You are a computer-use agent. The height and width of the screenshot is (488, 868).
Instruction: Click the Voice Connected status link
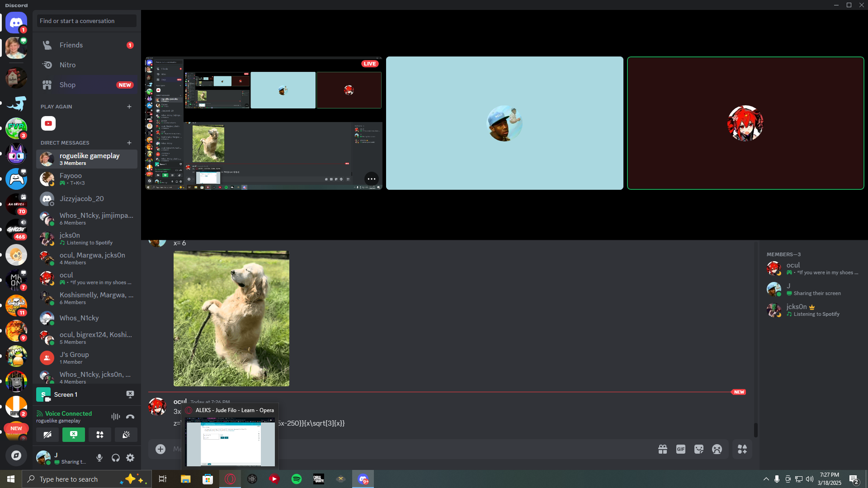click(x=68, y=413)
